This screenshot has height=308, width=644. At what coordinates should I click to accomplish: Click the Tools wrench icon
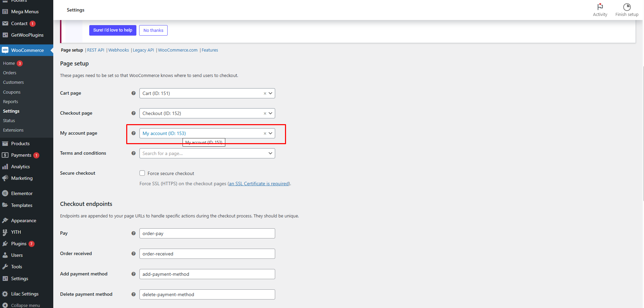(x=5, y=267)
